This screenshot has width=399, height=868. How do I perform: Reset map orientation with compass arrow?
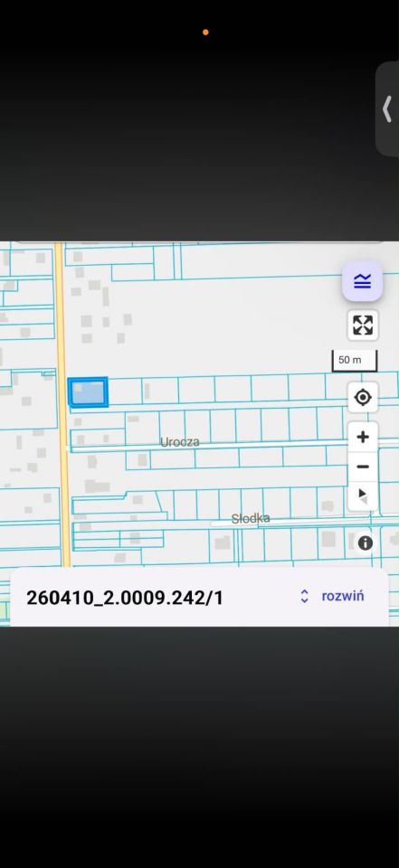pyautogui.click(x=363, y=496)
